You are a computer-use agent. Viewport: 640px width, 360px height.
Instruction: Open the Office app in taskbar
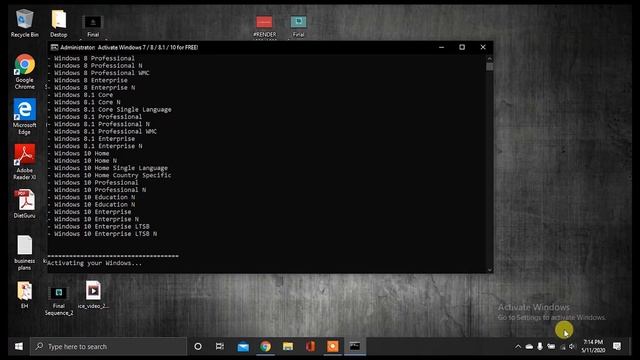point(310,347)
